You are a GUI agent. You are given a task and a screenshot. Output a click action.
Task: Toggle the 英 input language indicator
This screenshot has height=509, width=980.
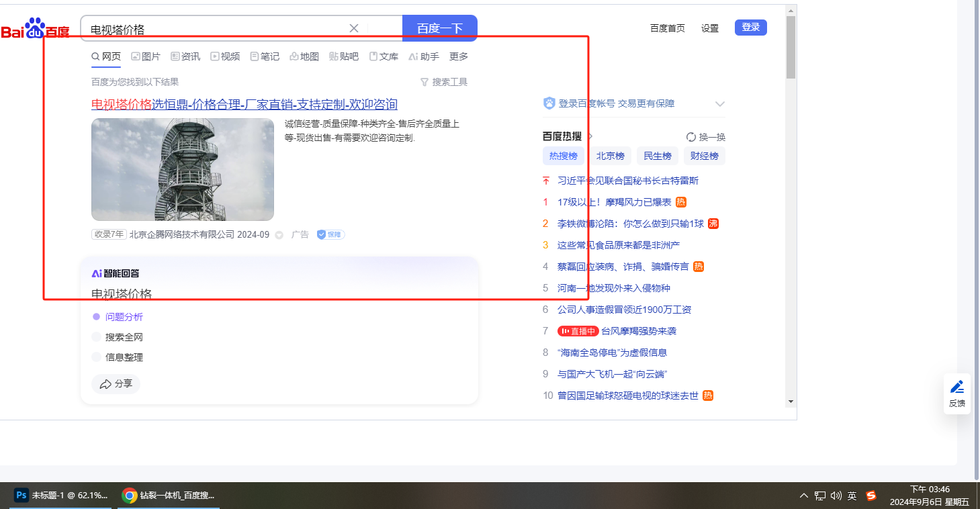tap(852, 496)
